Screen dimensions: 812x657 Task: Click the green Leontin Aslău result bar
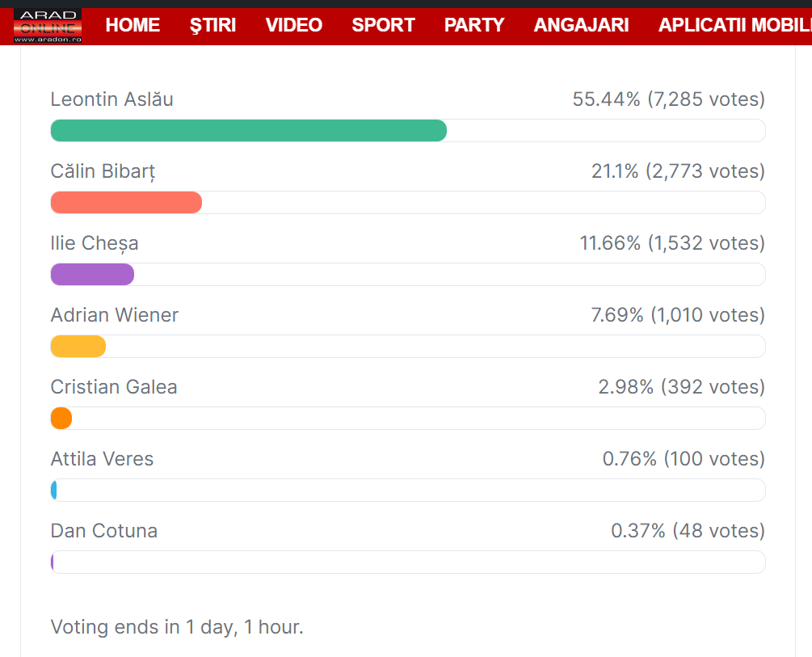pos(249,131)
